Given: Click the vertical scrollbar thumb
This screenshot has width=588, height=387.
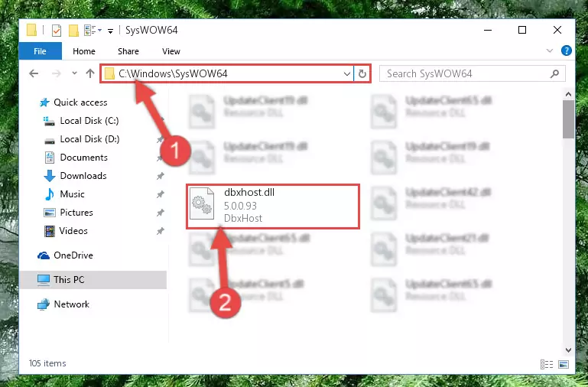Looking at the screenshot, I should click(x=568, y=119).
